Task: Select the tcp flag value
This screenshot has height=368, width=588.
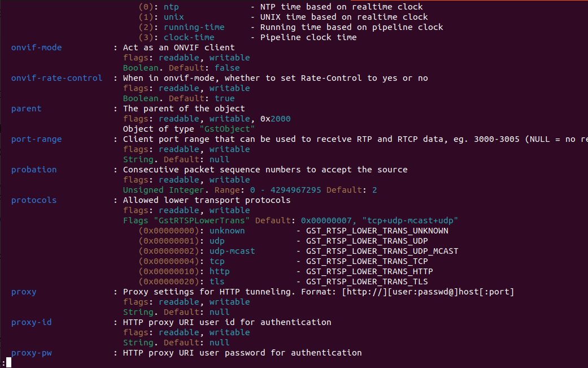Action: click(217, 262)
